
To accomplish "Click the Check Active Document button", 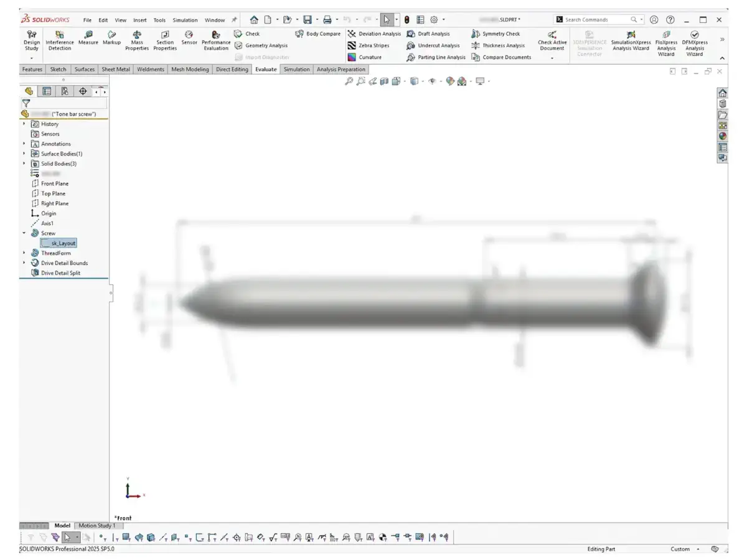I will coord(552,41).
